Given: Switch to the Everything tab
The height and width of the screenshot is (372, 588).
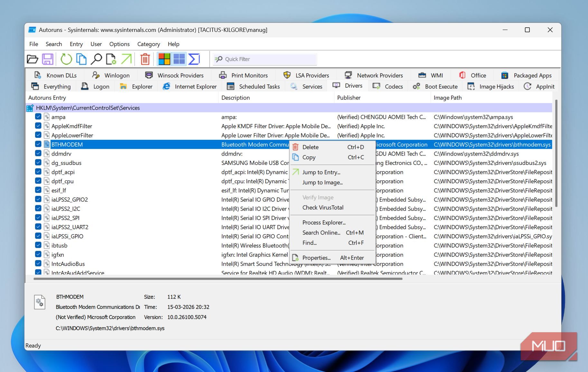Looking at the screenshot, I should (x=51, y=87).
